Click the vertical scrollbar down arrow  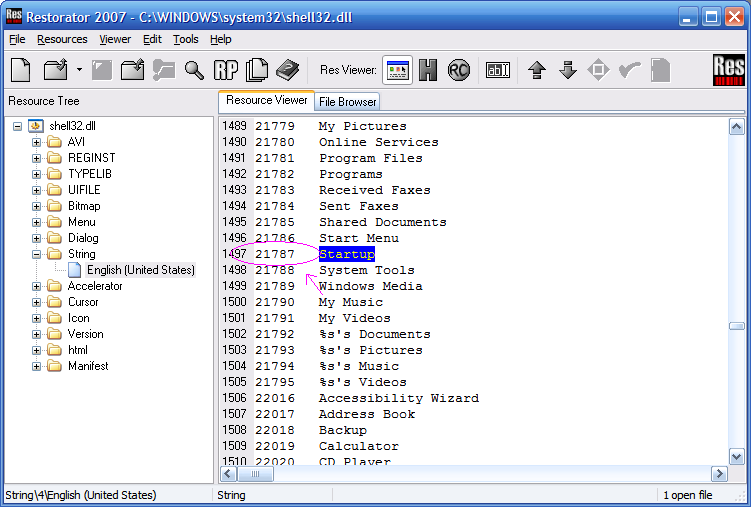736,456
